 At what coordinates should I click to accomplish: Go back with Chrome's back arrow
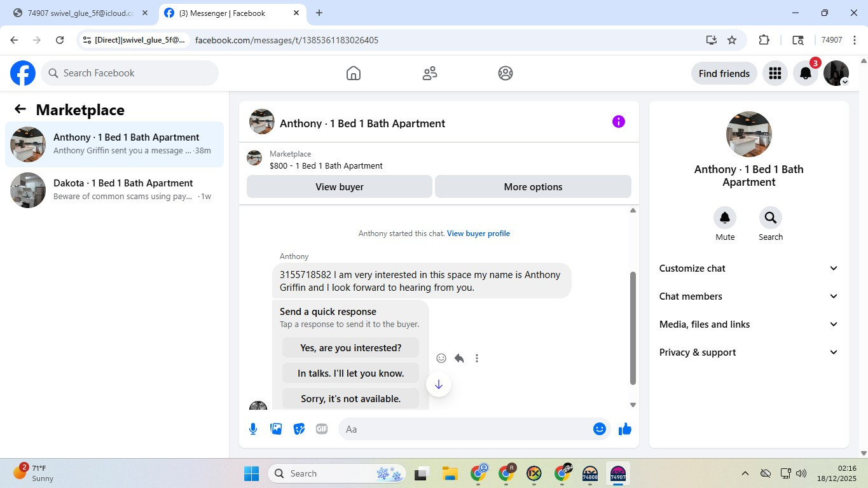[14, 40]
